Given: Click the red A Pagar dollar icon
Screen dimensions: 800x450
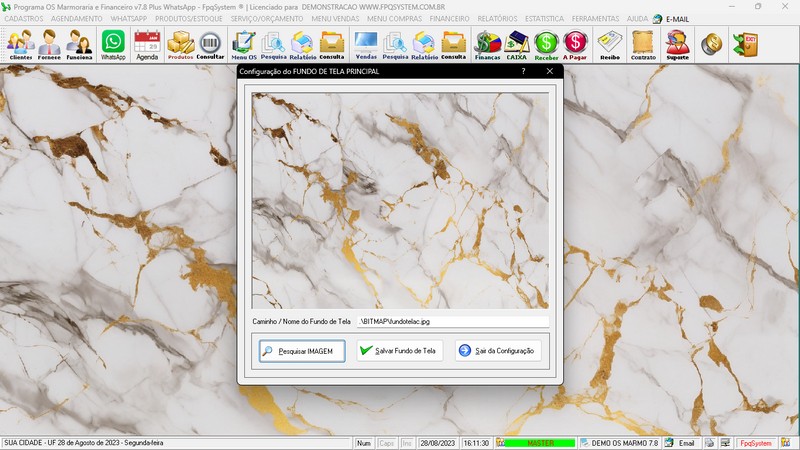Looking at the screenshot, I should 575,45.
